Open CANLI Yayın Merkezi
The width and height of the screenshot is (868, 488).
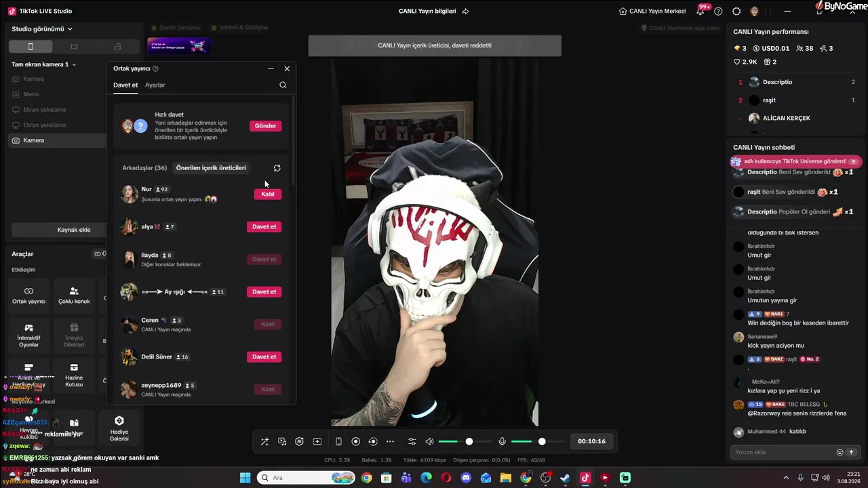coord(652,12)
